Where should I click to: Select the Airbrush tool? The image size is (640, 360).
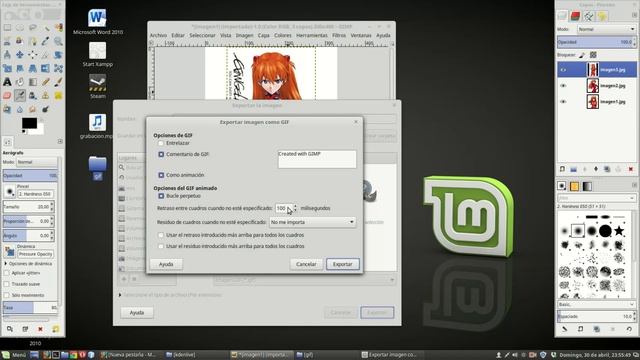click(x=20, y=96)
